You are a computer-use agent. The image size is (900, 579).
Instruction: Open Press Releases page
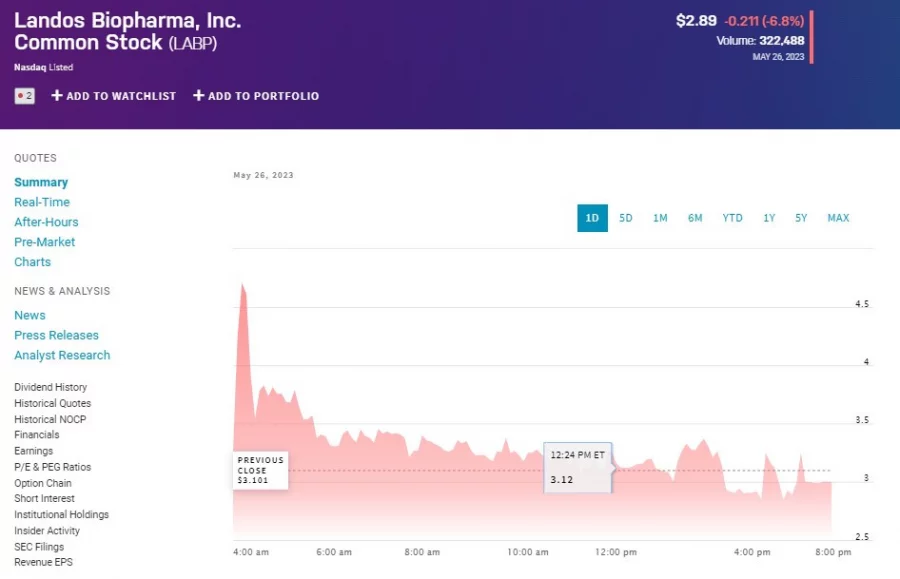click(56, 335)
